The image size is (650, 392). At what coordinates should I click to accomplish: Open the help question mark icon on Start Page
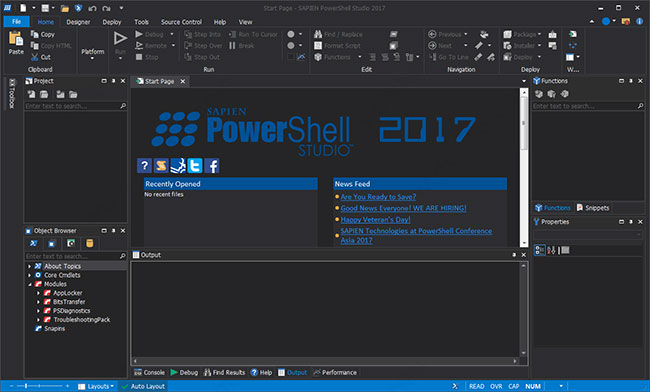144,166
